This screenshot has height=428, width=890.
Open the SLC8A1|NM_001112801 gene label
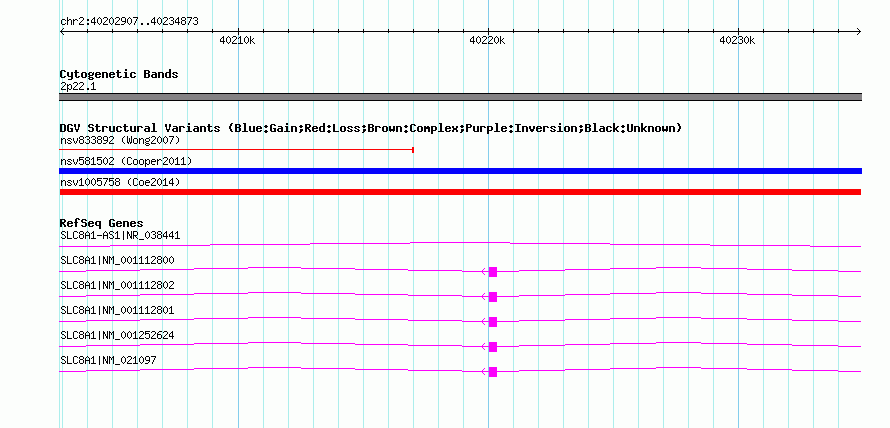[117, 310]
